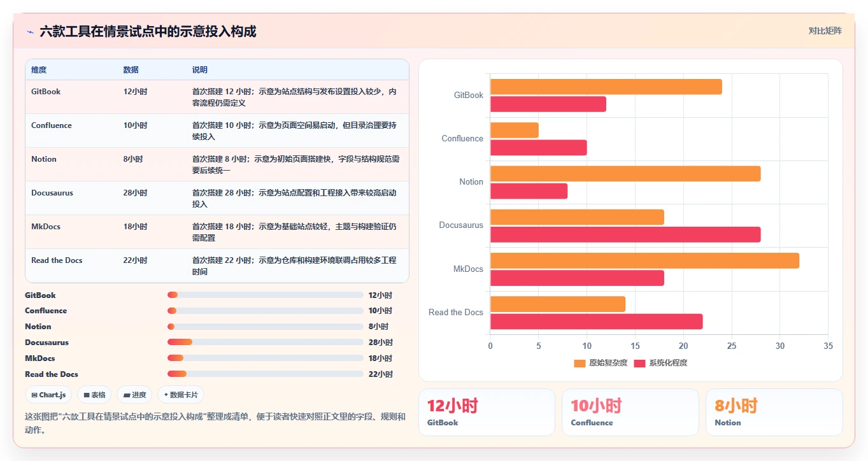
Task: Click GitBook description about 首次搭建 12 小时
Action: [295, 97]
